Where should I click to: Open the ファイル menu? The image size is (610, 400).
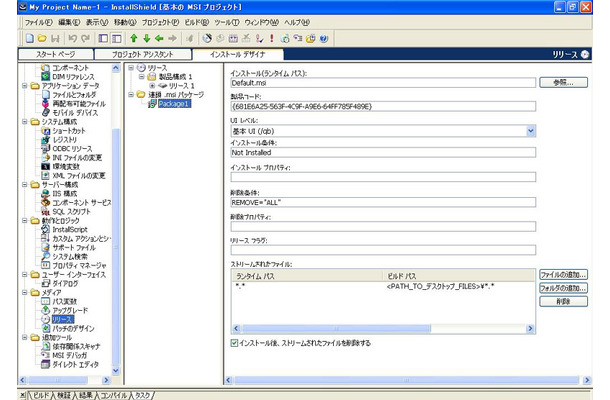[x=38, y=23]
